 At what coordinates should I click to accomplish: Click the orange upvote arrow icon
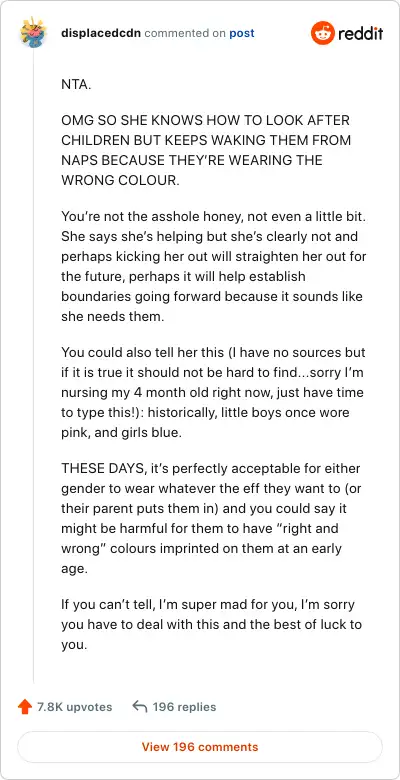(x=24, y=707)
